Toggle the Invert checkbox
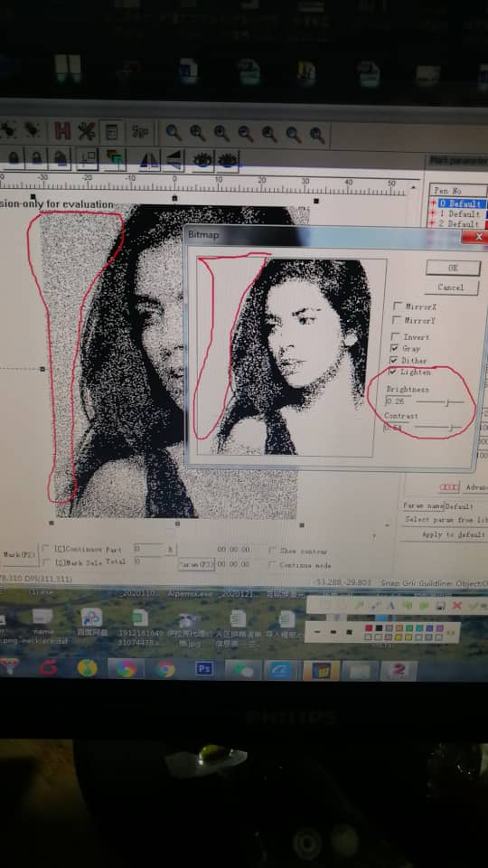 pyautogui.click(x=395, y=336)
